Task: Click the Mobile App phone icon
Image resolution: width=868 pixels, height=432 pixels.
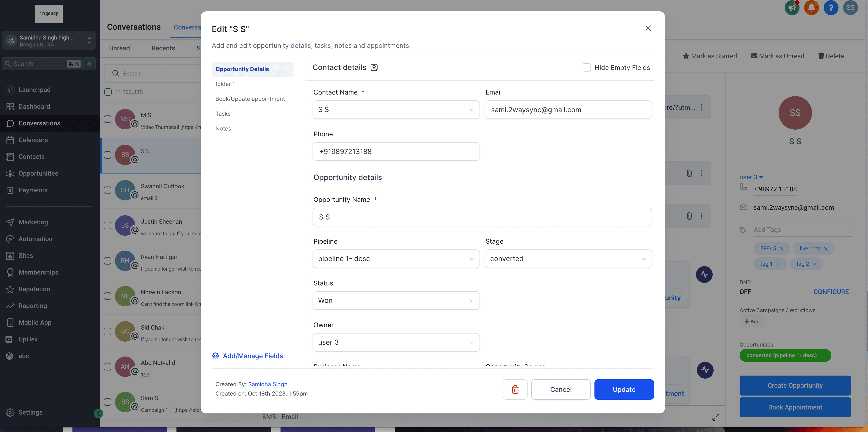Action: click(10, 322)
